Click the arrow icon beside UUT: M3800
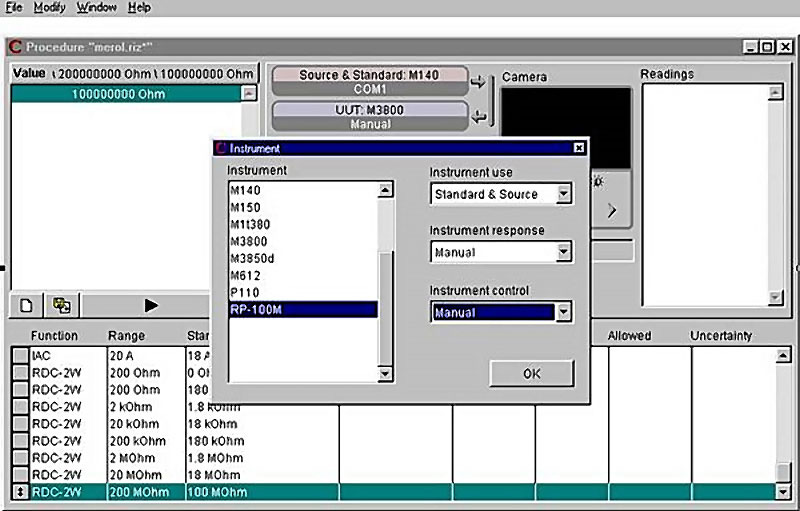The image size is (800, 511). (x=478, y=118)
